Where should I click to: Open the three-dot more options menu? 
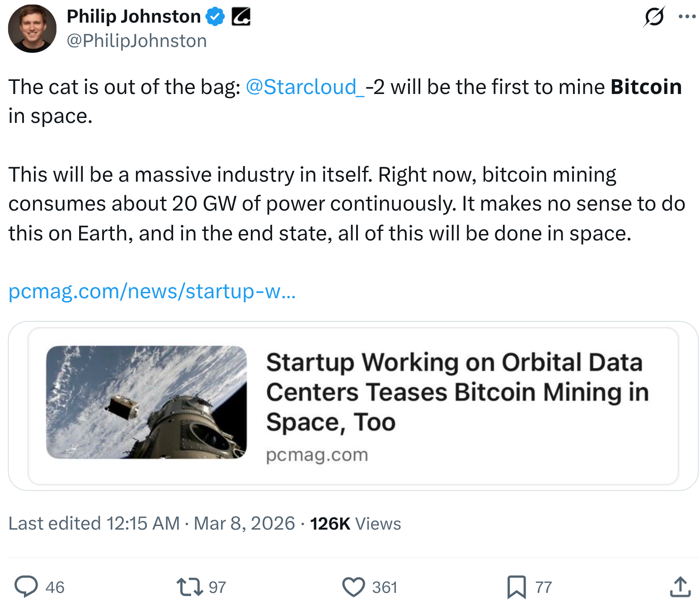[x=687, y=17]
